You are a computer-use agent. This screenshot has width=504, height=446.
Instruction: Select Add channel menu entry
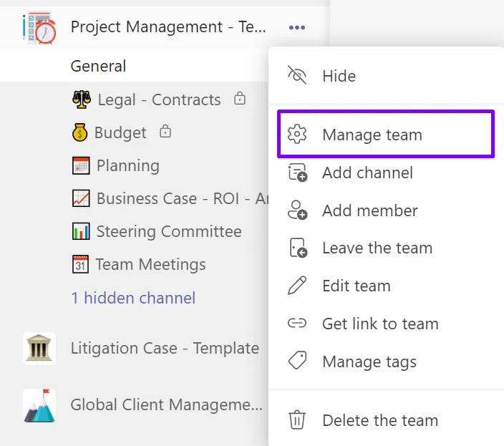(386, 173)
